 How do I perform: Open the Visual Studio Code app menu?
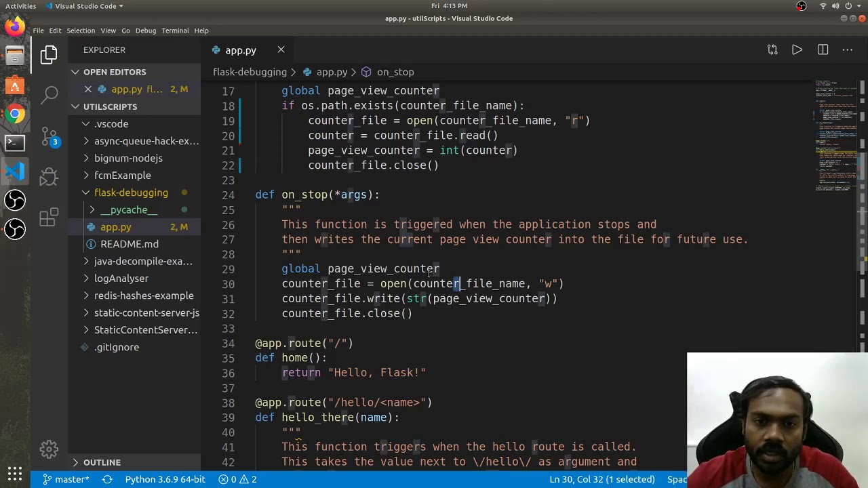(x=85, y=5)
